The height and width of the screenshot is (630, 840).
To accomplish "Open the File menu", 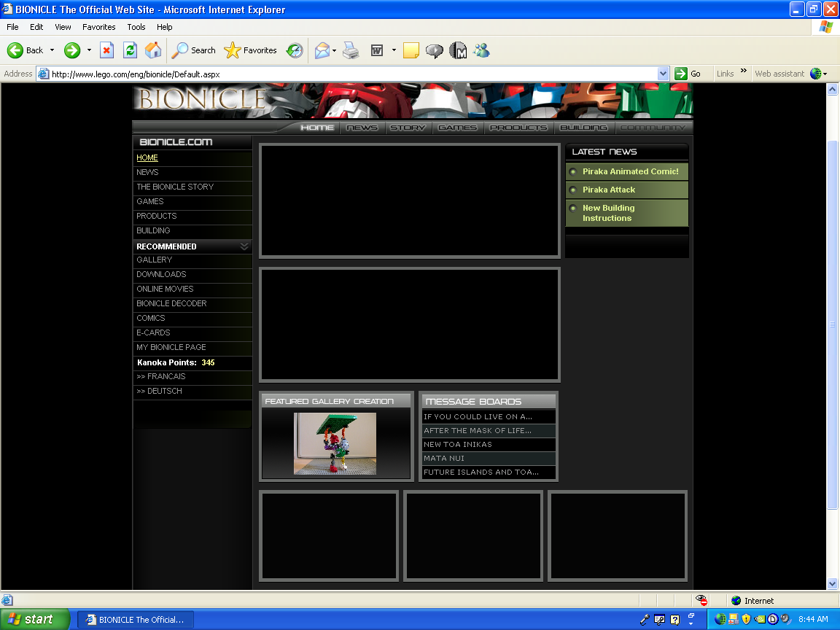I will coord(12,27).
